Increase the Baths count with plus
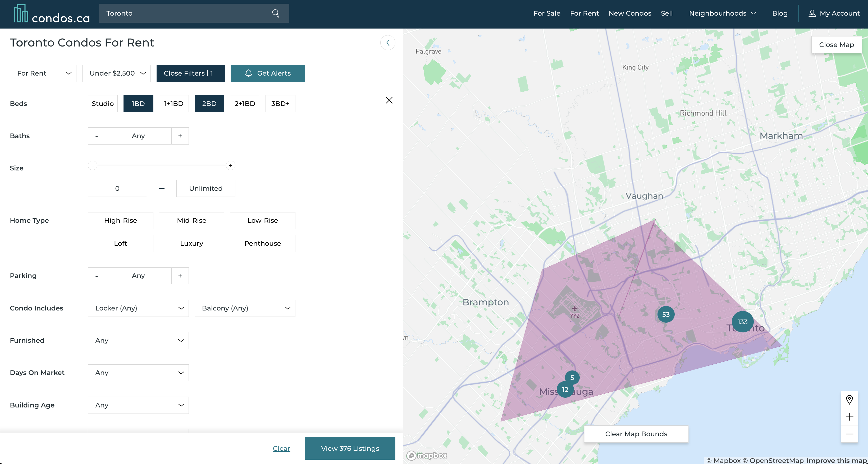This screenshot has width=868, height=464. tap(180, 136)
